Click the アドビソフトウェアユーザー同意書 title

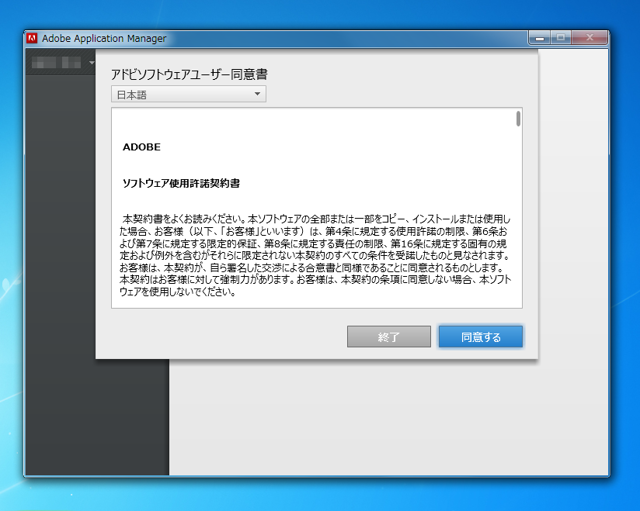[x=189, y=74]
